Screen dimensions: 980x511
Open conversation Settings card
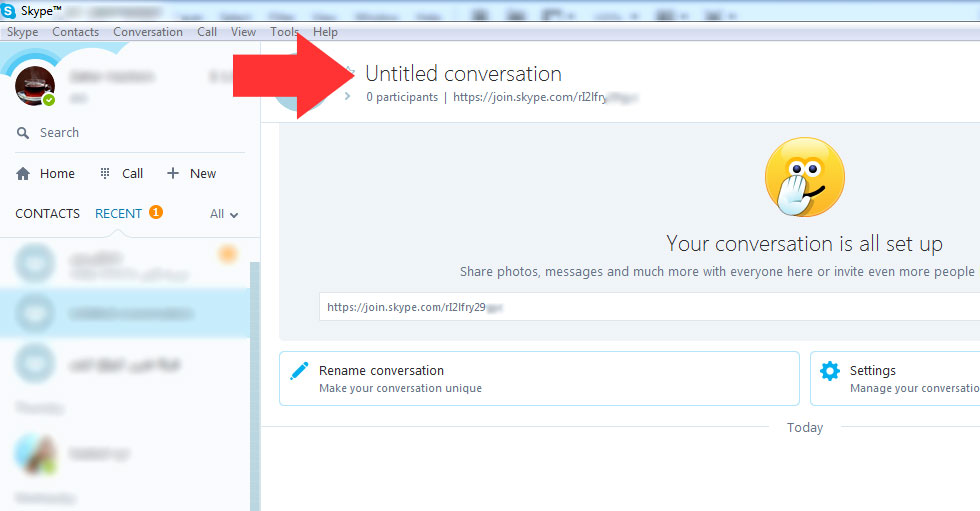[x=895, y=379]
